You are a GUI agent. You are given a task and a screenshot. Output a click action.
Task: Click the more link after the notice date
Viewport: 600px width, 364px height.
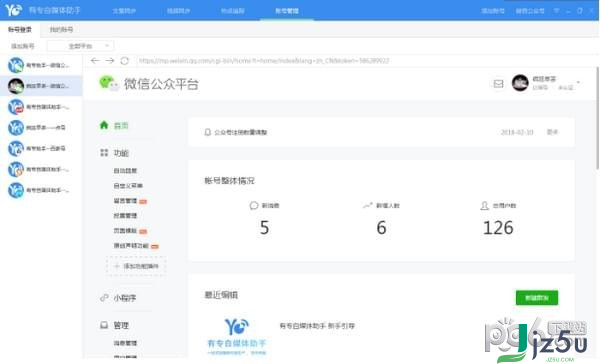pos(552,132)
